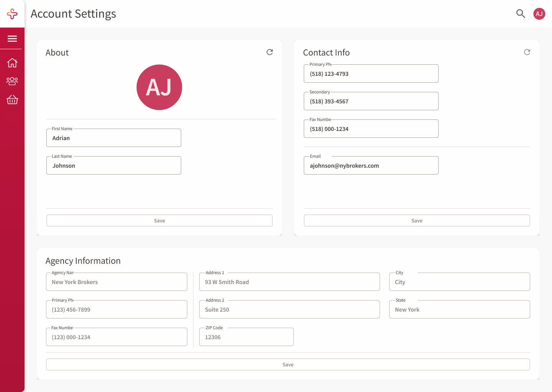Open the hamburger menu in the sidebar

[12, 39]
